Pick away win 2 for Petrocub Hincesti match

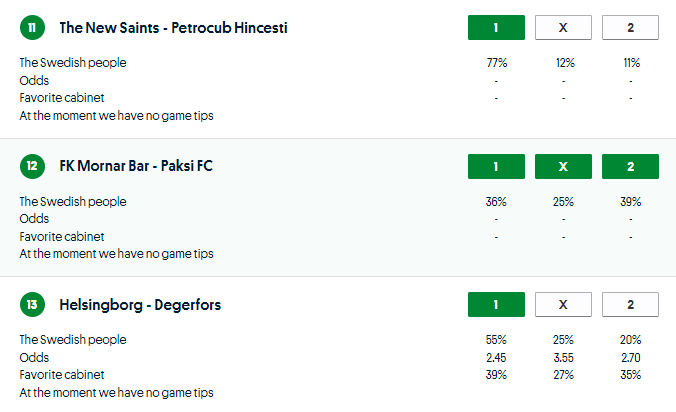pyautogui.click(x=630, y=28)
